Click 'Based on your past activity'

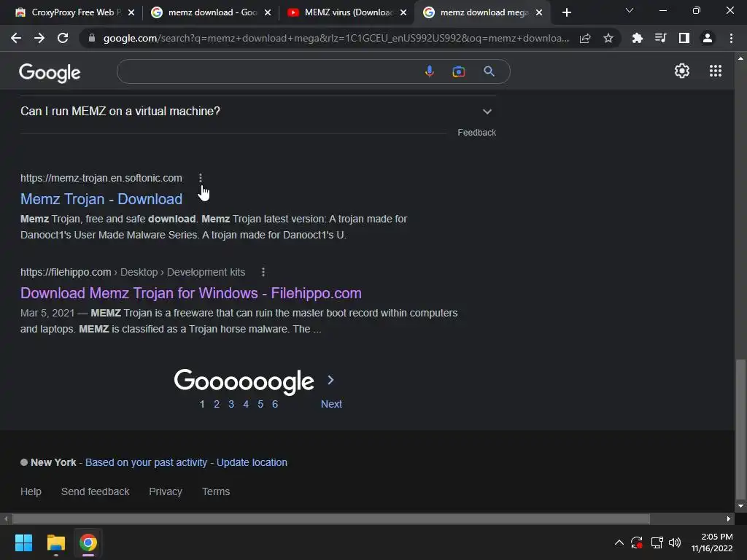pyautogui.click(x=146, y=462)
